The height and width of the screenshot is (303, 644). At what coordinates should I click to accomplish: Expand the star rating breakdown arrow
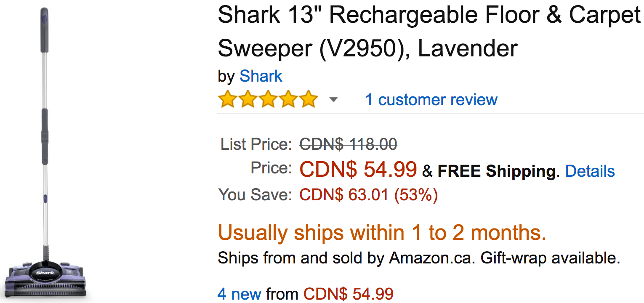(333, 100)
